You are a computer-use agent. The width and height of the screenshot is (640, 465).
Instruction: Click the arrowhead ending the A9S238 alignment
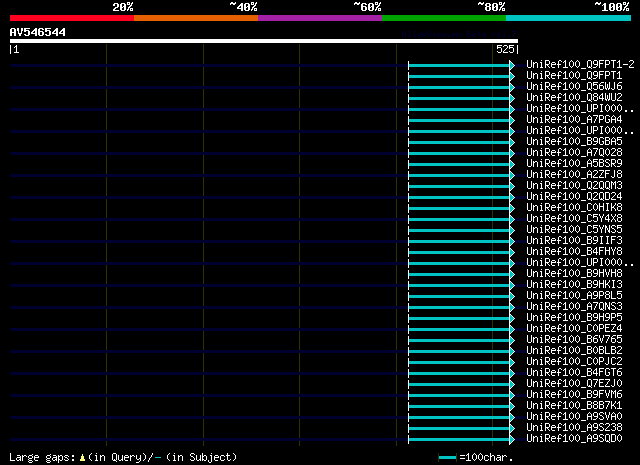tap(512, 429)
